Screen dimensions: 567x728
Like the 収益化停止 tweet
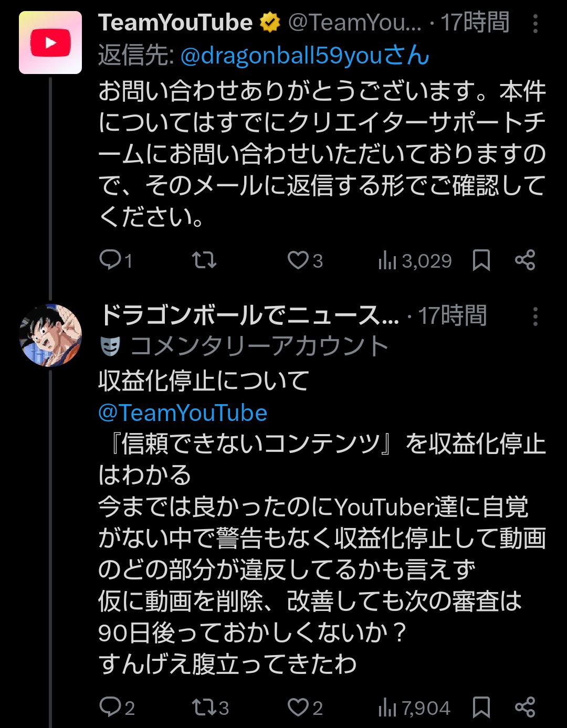tap(298, 708)
